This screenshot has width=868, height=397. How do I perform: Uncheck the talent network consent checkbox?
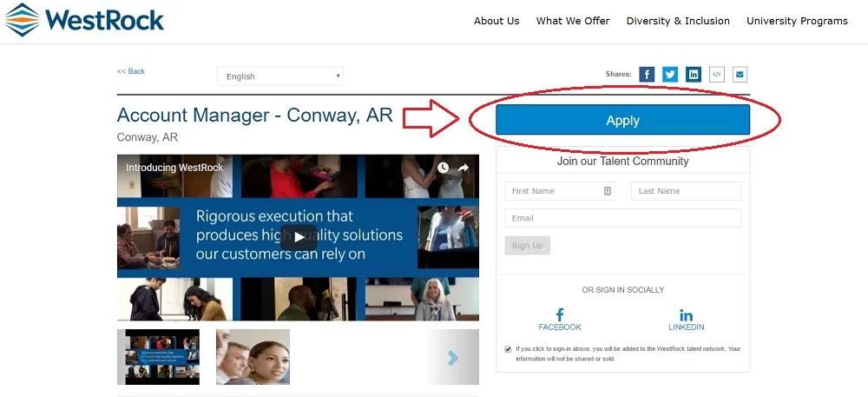tap(508, 349)
